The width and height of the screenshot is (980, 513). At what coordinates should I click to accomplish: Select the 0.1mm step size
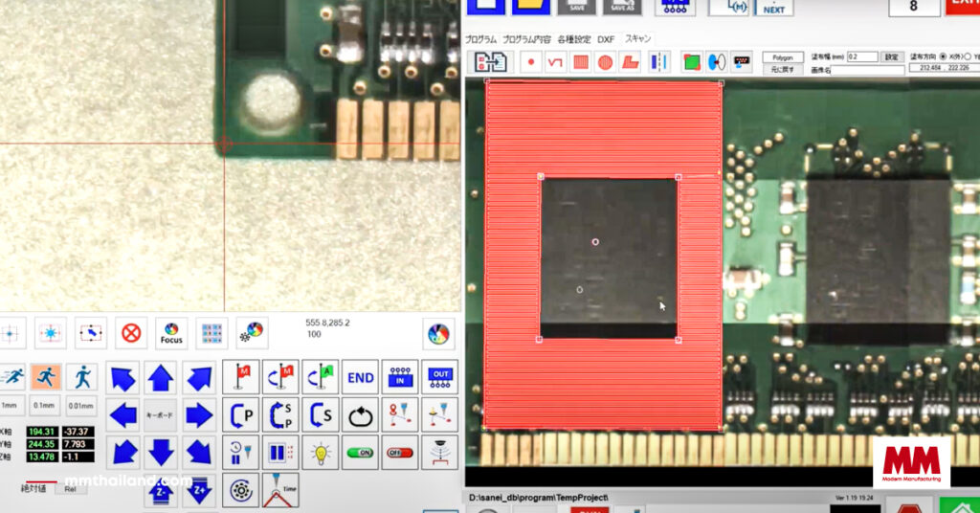45,405
